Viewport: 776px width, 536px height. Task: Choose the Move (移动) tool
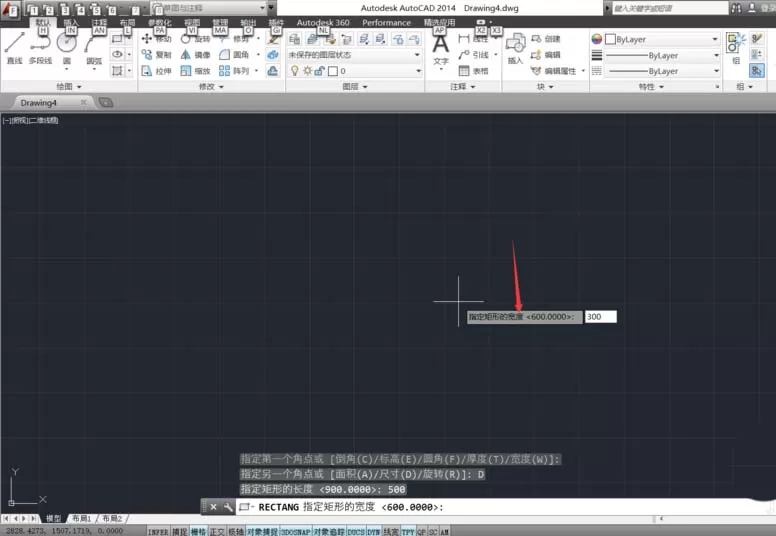[156, 39]
